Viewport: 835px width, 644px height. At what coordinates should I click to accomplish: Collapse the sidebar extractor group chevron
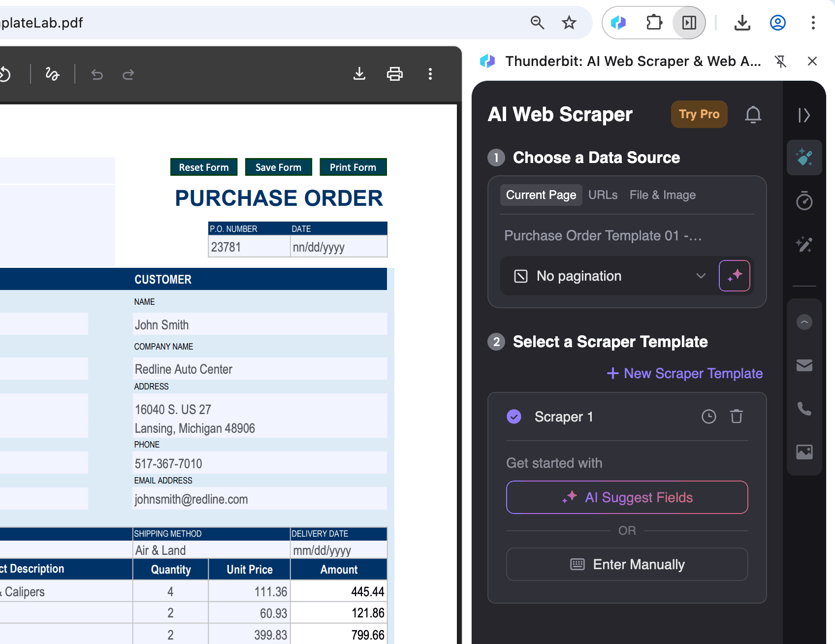click(804, 322)
